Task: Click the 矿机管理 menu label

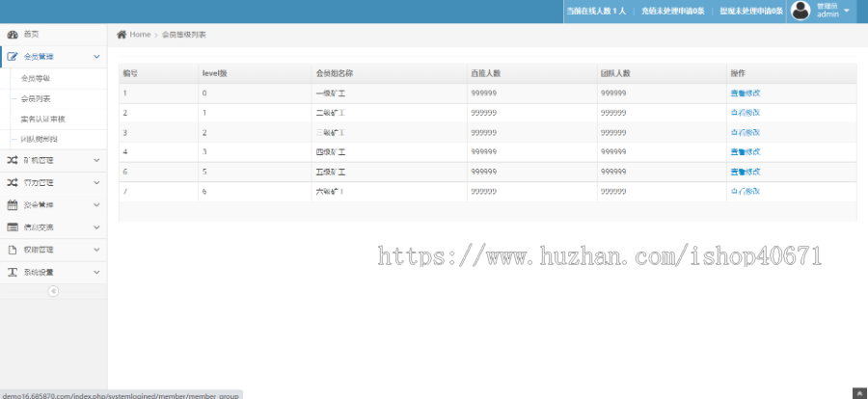Action: [x=39, y=161]
